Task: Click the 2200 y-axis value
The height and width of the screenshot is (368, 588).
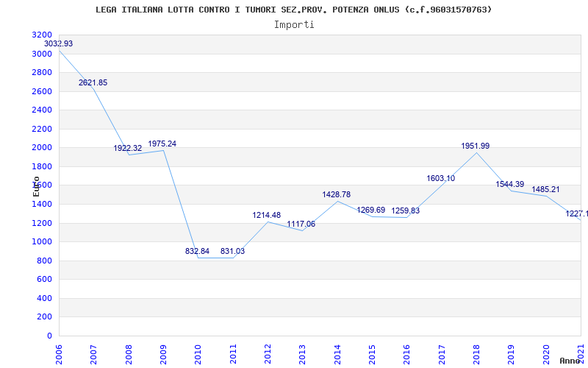Action: (42, 130)
